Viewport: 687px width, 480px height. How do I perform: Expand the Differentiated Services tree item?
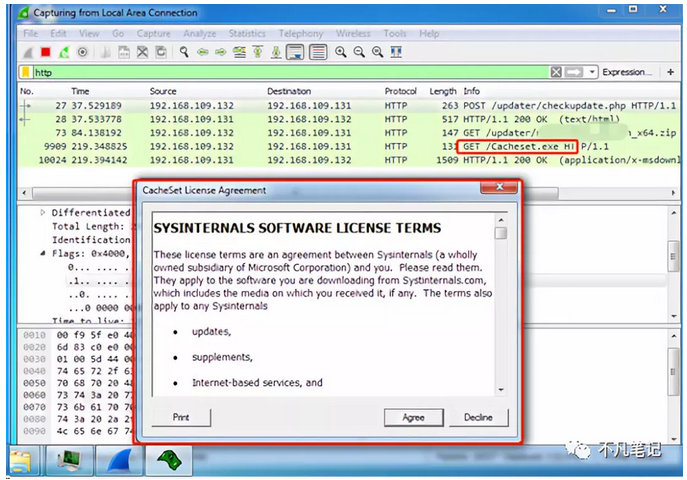click(42, 212)
